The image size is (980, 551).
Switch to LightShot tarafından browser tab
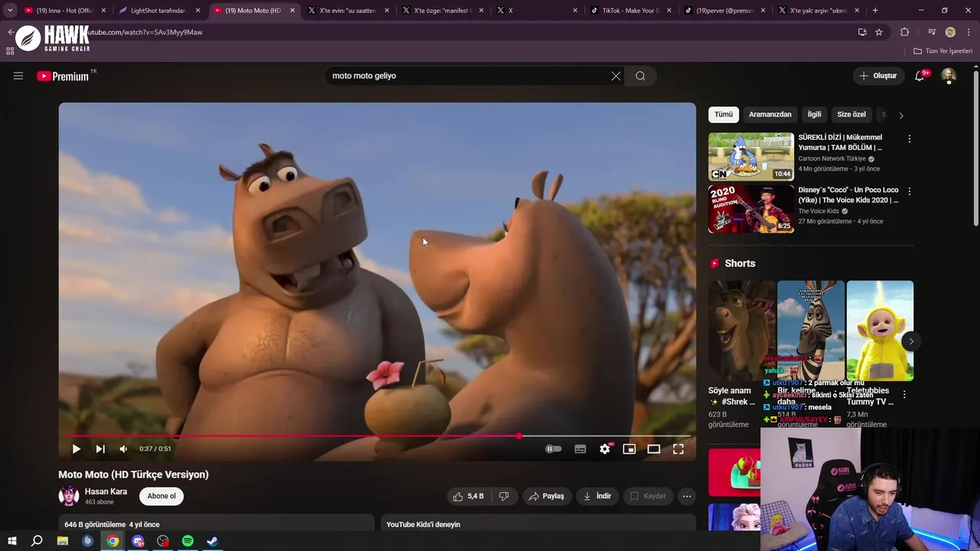click(159, 11)
